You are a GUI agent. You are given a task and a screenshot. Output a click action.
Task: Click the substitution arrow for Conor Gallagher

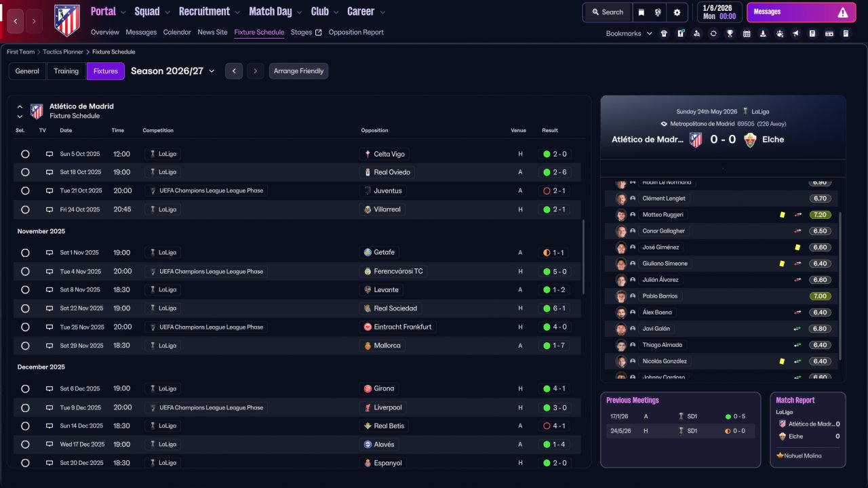797,231
